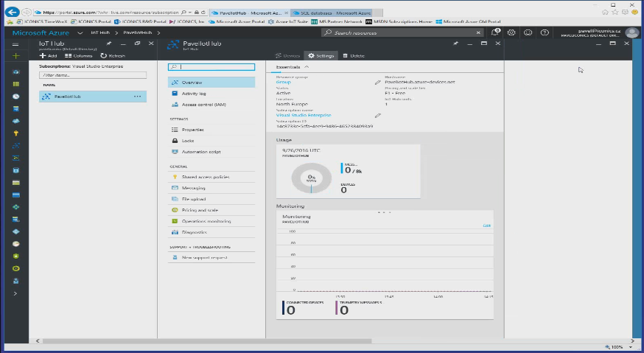Click the Filter items input field
Viewport: 644px width, 353px height.
click(x=92, y=75)
